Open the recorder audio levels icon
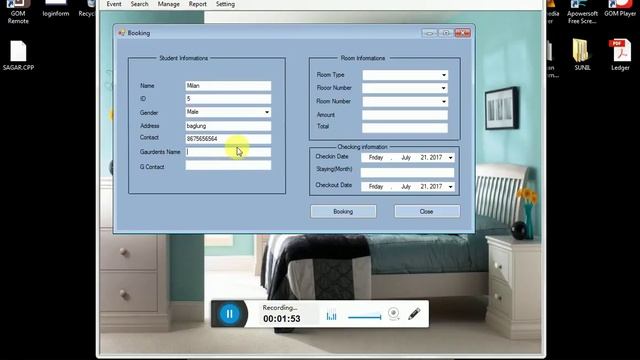640x360 pixels. click(331, 315)
